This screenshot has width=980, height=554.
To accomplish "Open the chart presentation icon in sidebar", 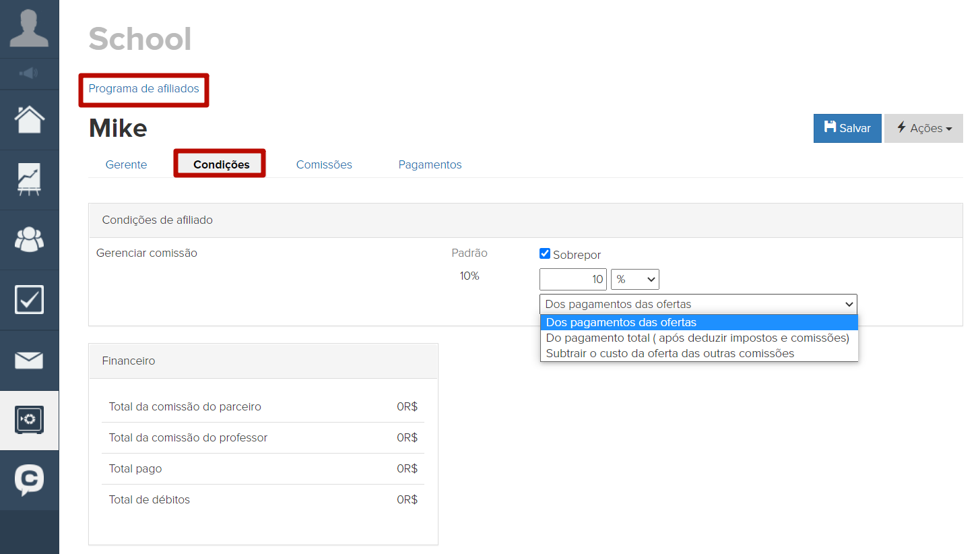I will tap(29, 180).
